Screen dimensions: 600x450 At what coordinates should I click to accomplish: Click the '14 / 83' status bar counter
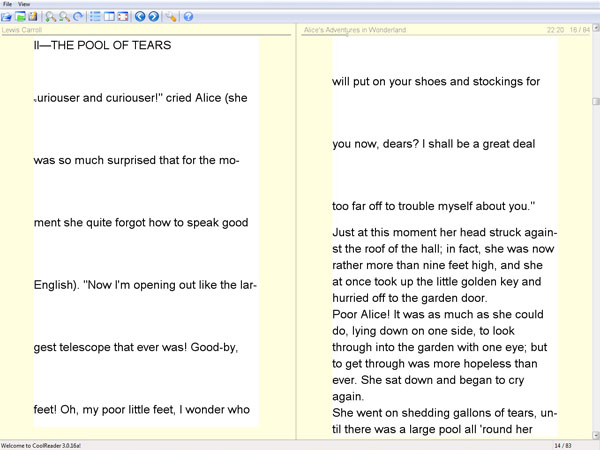pyautogui.click(x=563, y=446)
